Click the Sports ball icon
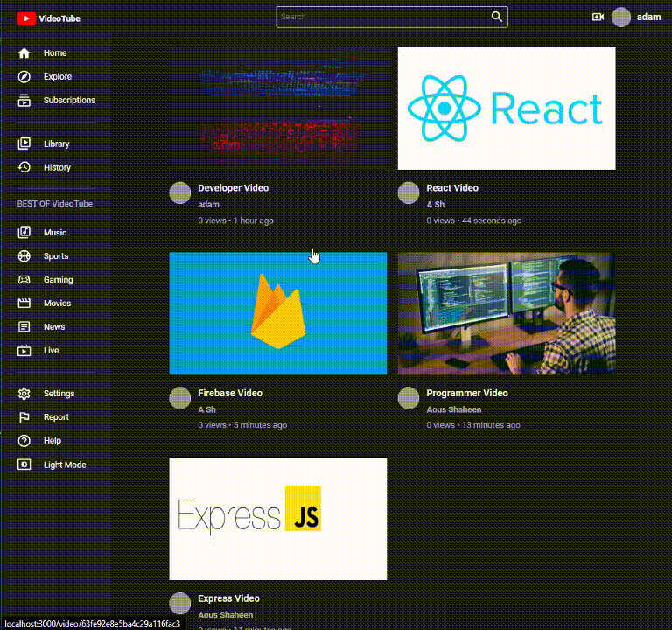Viewport: 672px width, 630px height. [x=24, y=255]
